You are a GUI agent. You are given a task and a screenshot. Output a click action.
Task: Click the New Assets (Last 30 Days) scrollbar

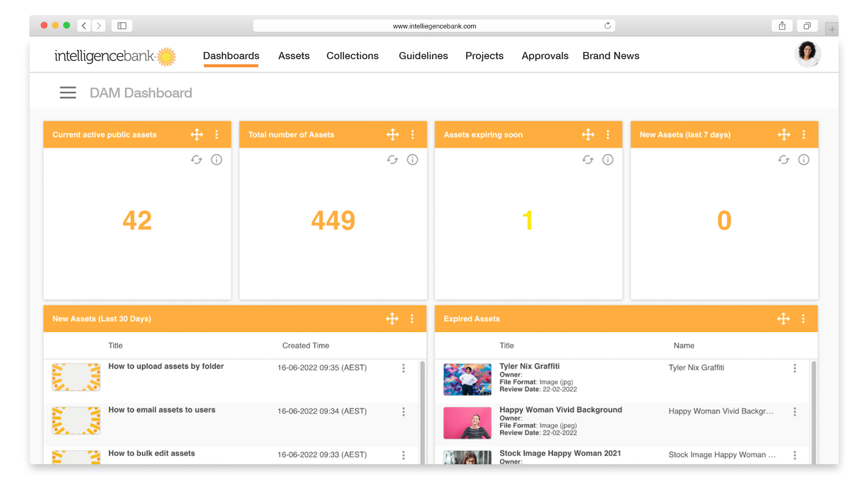423,412
